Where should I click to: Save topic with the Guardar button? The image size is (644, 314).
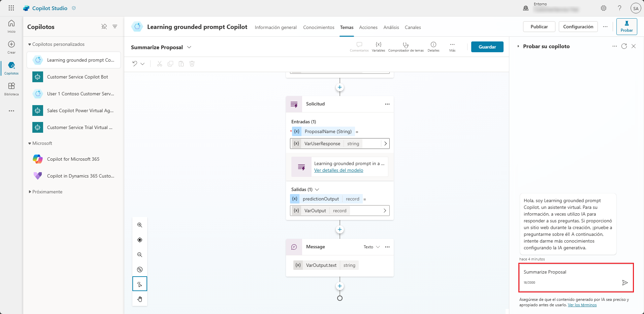point(487,47)
